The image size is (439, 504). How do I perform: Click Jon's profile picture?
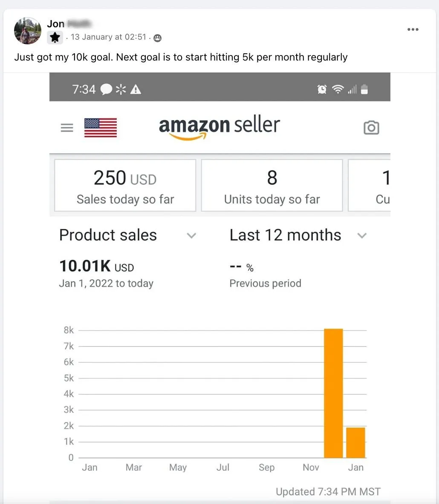28,31
